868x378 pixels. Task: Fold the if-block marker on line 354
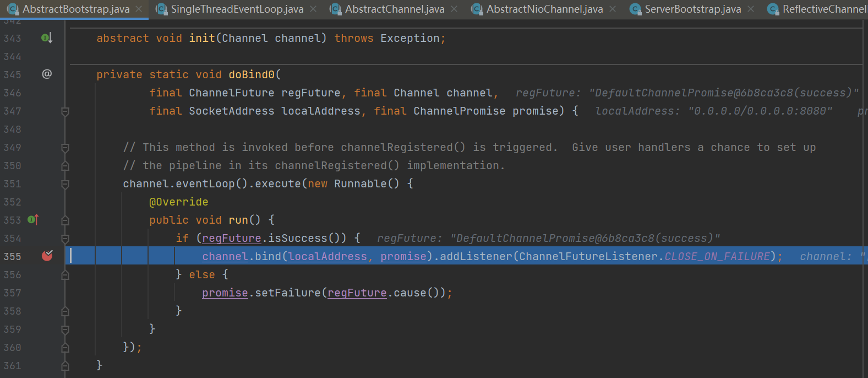(x=65, y=239)
